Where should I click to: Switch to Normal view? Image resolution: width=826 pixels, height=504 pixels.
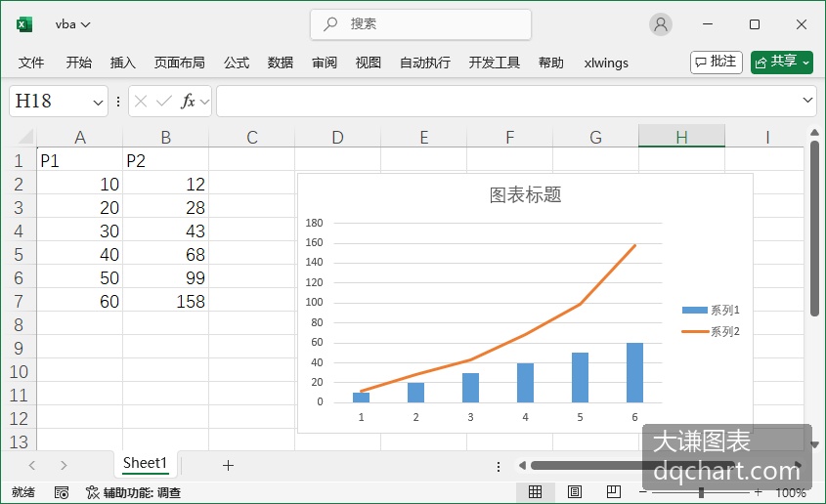point(536,492)
